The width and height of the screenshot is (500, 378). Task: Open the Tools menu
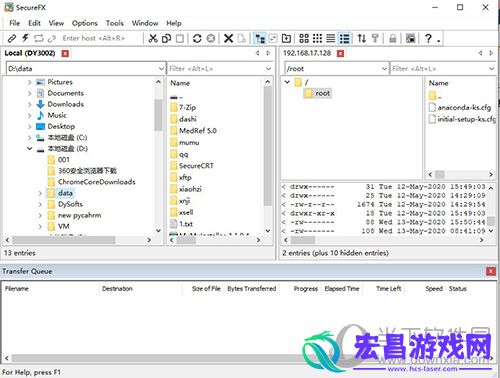click(115, 23)
